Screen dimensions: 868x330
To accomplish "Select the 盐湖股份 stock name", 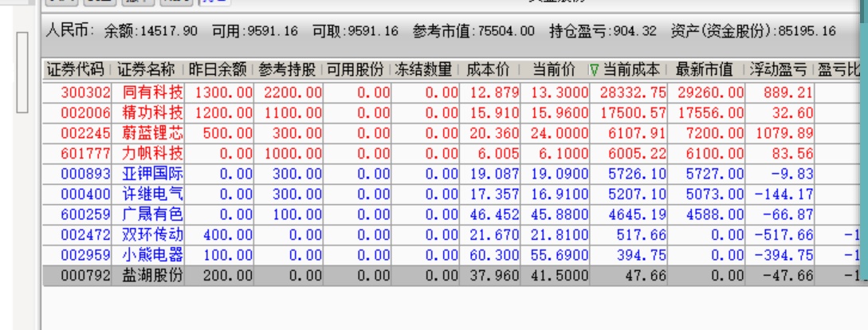I will click(x=152, y=276).
